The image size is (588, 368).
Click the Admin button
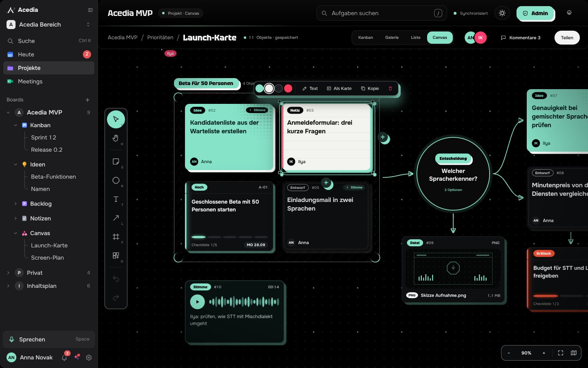535,13
